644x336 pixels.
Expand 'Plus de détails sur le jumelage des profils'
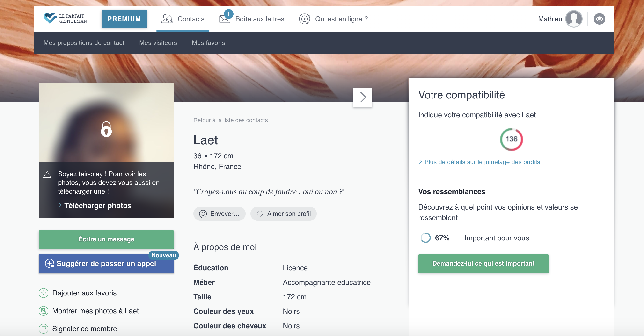click(x=482, y=162)
